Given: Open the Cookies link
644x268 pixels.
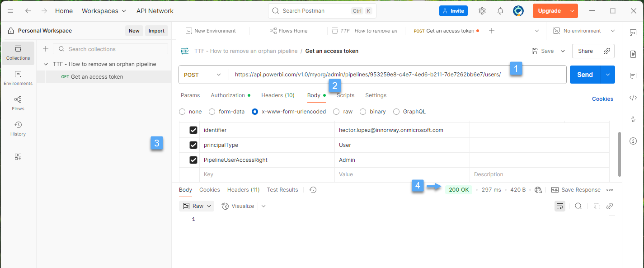Looking at the screenshot, I should pos(602,99).
